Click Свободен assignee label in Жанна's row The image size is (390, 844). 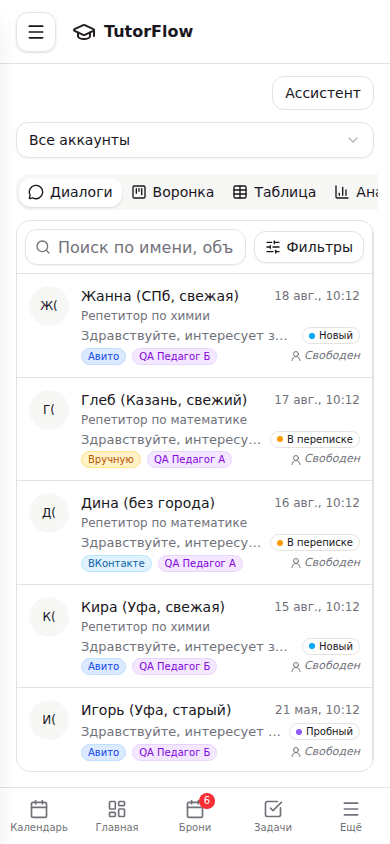[x=326, y=355]
